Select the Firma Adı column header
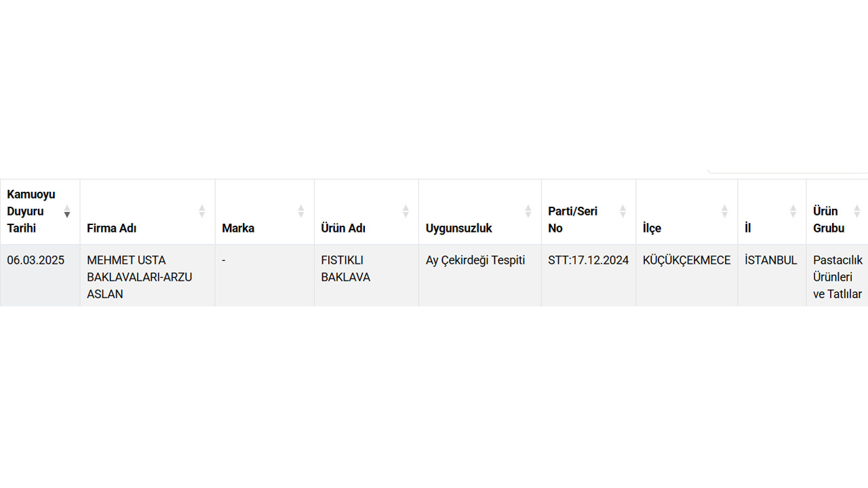 click(148, 211)
